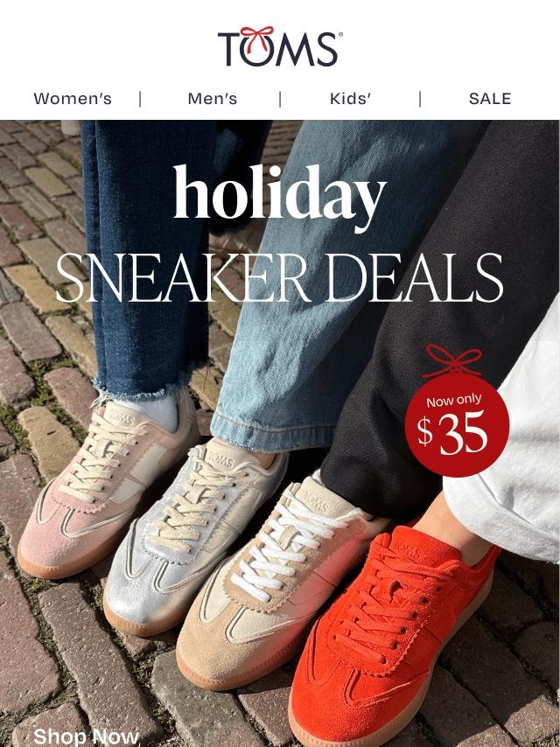
Task: Click the TOMS tongue label on silver sneaker
Action: [220, 459]
